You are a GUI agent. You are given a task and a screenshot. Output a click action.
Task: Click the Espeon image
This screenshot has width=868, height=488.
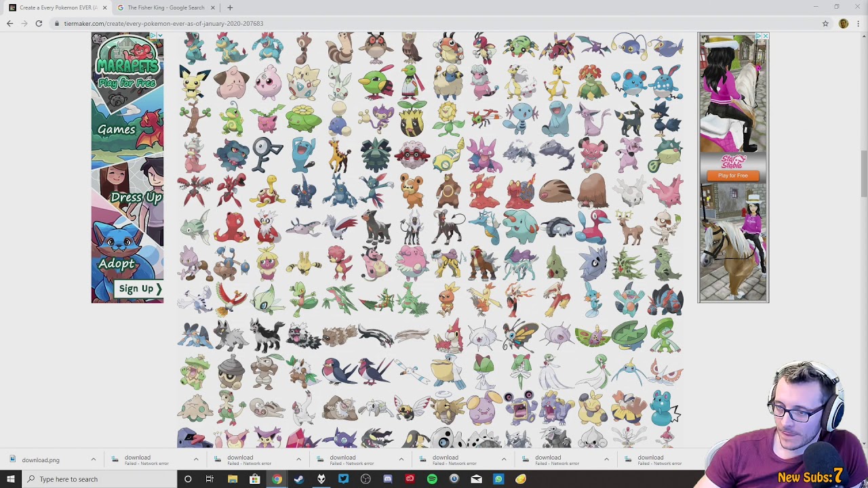[592, 119]
